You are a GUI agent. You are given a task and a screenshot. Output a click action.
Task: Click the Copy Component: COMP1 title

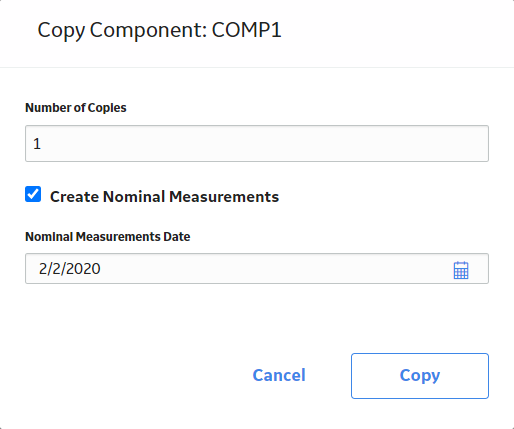(160, 30)
